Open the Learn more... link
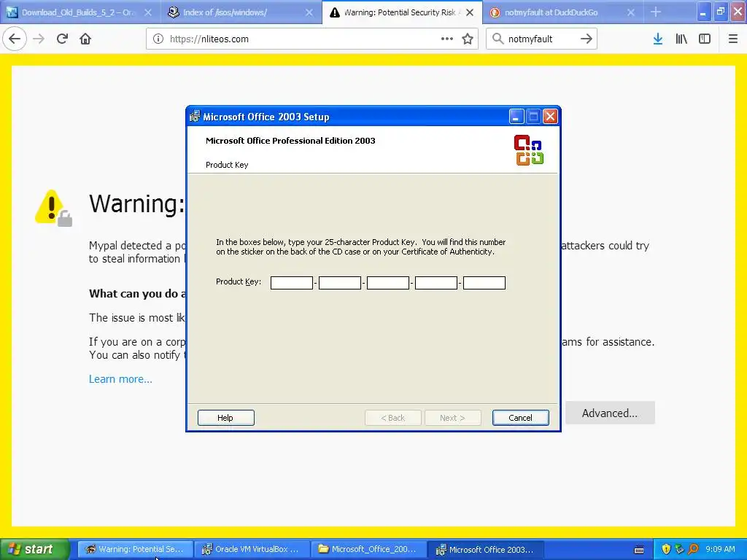Image resolution: width=747 pixels, height=560 pixels. [x=120, y=379]
